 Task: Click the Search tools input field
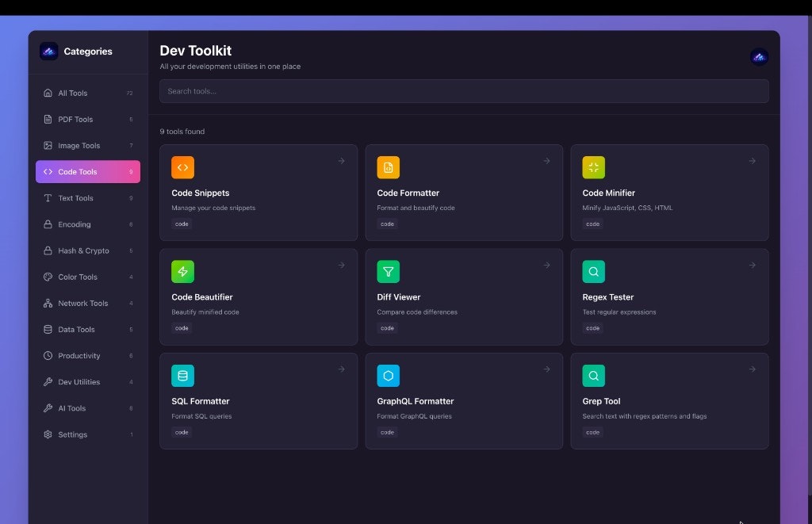click(464, 90)
